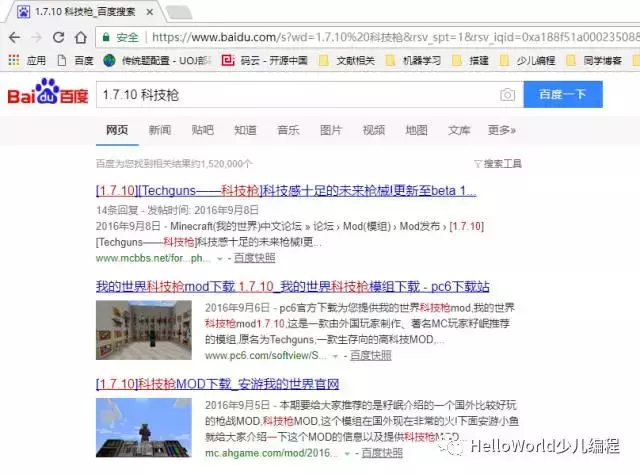
Task: Click the 百度一下 search button
Action: (x=563, y=94)
